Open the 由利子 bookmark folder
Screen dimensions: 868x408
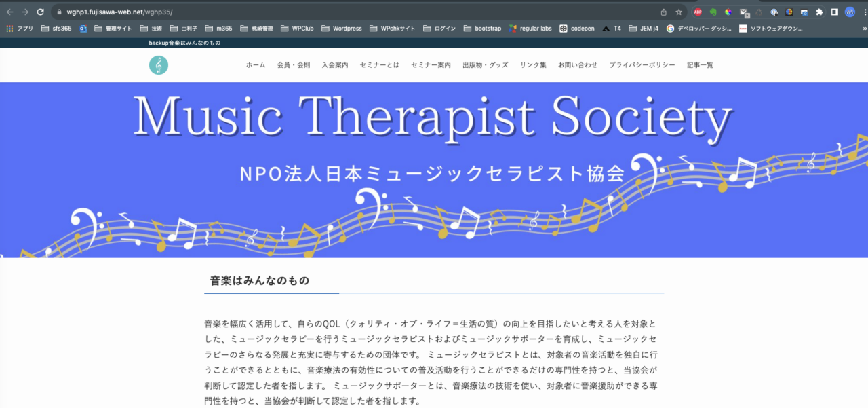(x=183, y=29)
